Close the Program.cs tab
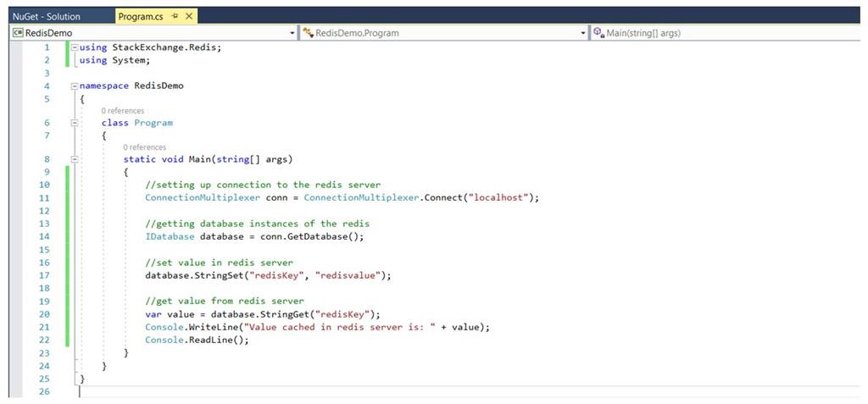This screenshot has height=404, width=868. coord(188,16)
